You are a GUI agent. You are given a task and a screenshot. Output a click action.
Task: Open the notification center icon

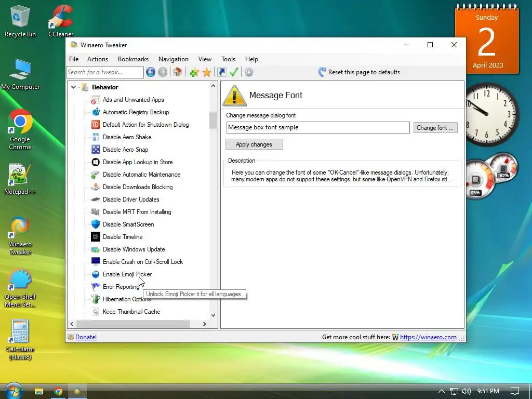point(515,391)
